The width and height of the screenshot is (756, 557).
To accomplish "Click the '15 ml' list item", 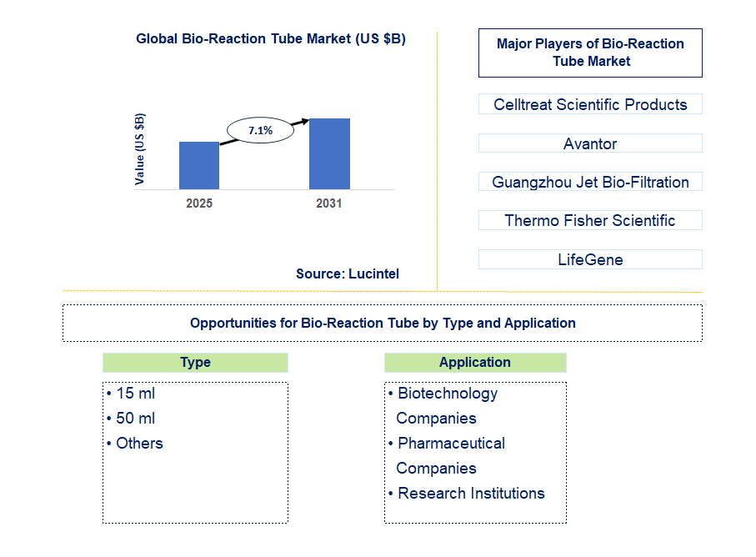I will point(131,393).
